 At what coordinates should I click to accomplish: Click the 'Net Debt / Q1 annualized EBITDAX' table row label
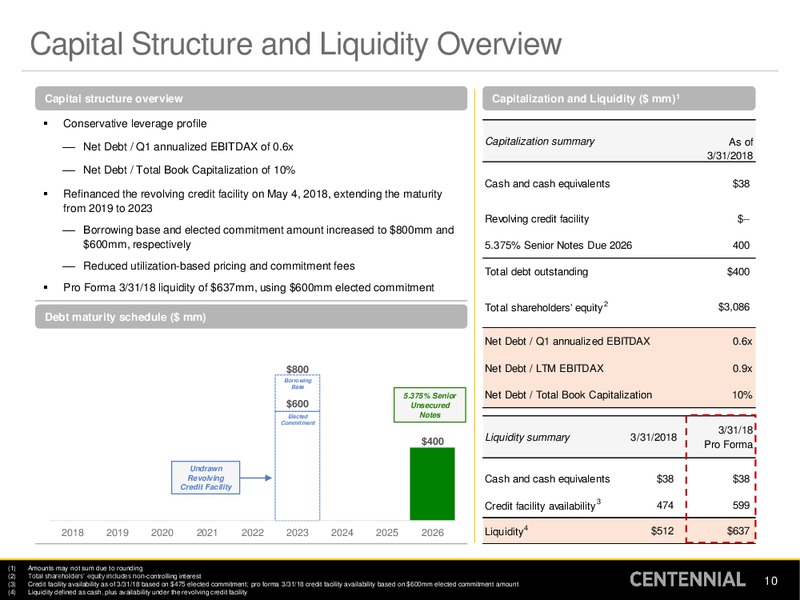point(567,341)
